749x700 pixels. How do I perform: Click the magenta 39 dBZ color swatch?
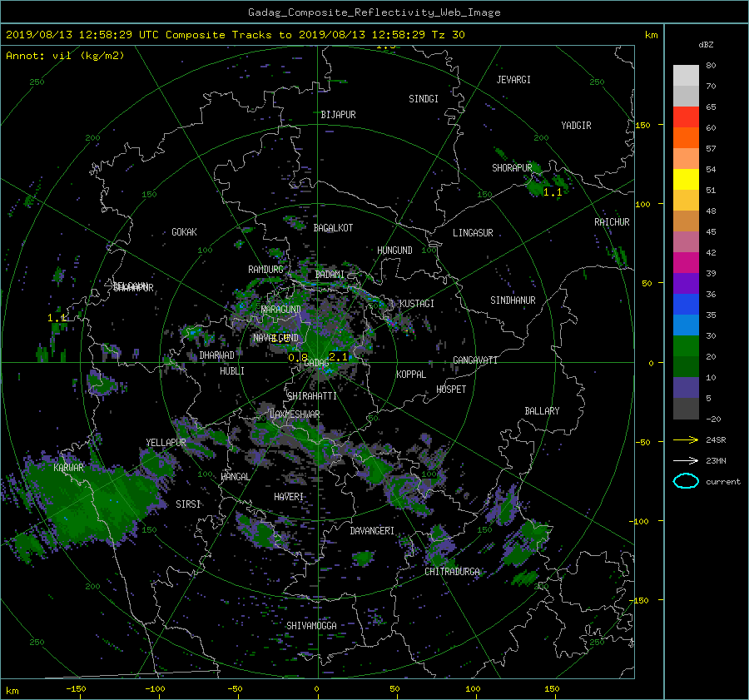point(686,263)
